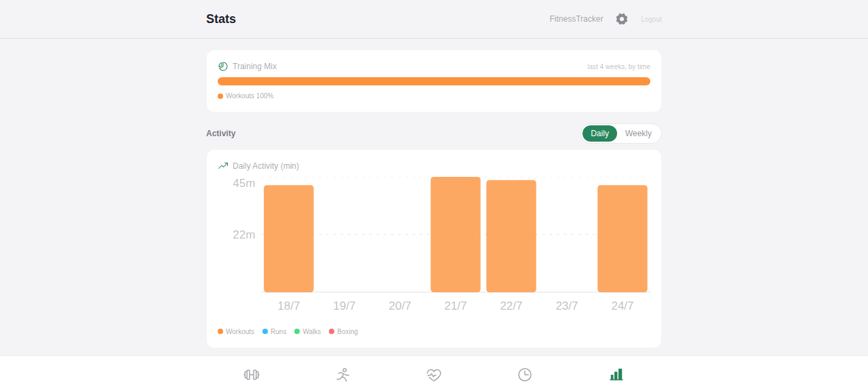
Task: Toggle the Runs legend in the chart
Action: coord(275,332)
